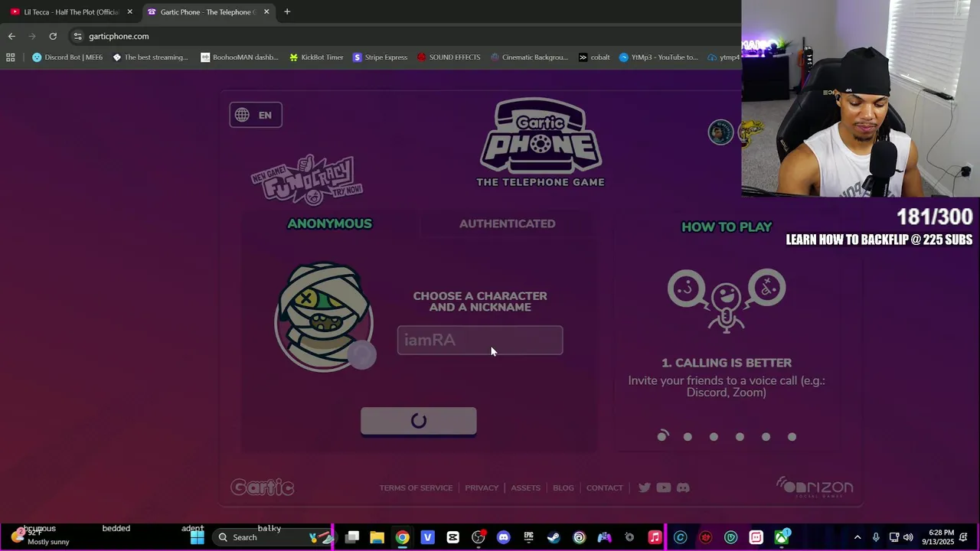Close the Gartic Phone tab
This screenshot has width=980, height=551.
click(266, 11)
